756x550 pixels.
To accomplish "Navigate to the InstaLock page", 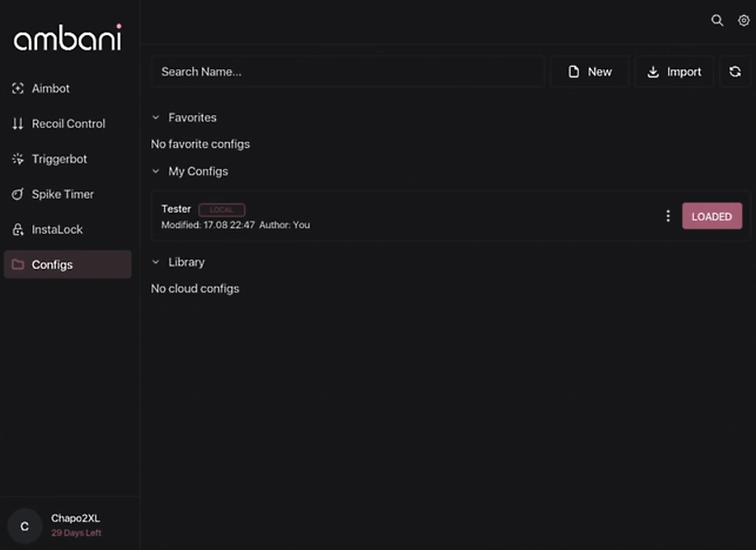I will 68,229.
